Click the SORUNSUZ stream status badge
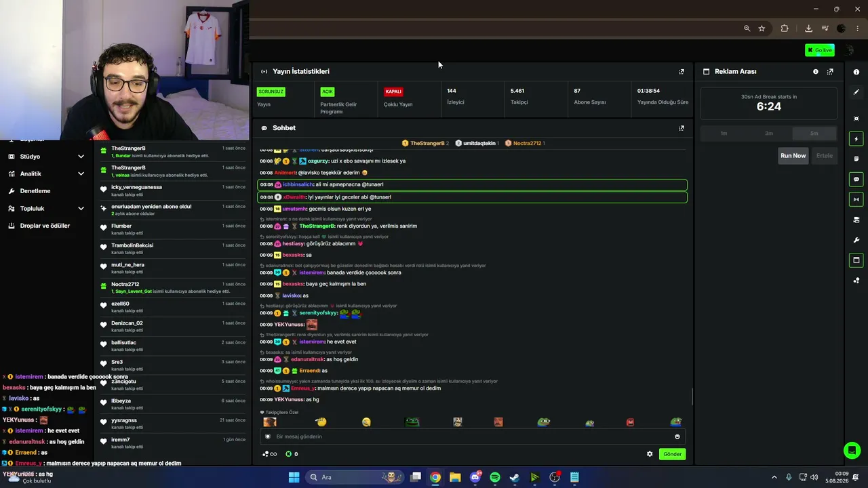 coord(271,91)
